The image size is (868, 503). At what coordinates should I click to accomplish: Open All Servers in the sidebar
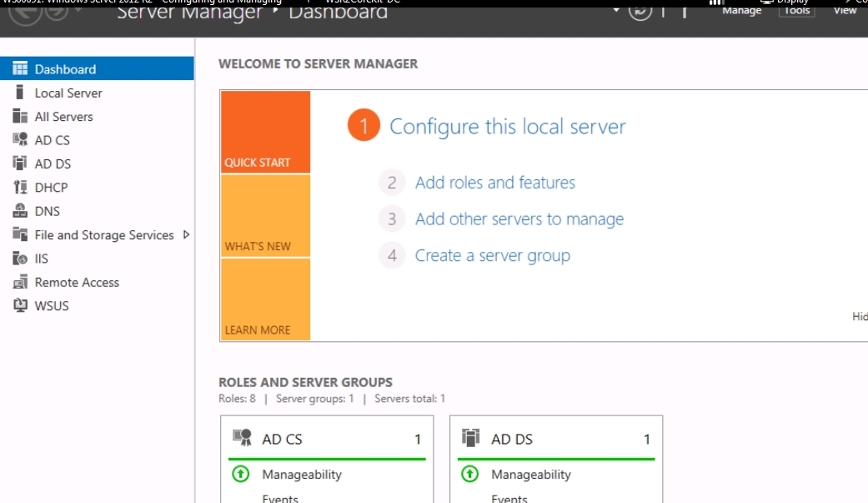(x=97, y=116)
